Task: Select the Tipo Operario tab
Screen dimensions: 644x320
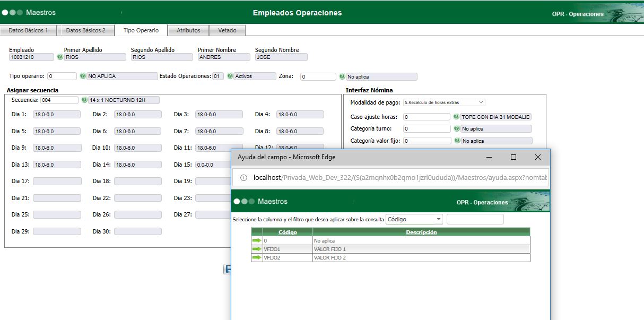Action: click(x=141, y=30)
